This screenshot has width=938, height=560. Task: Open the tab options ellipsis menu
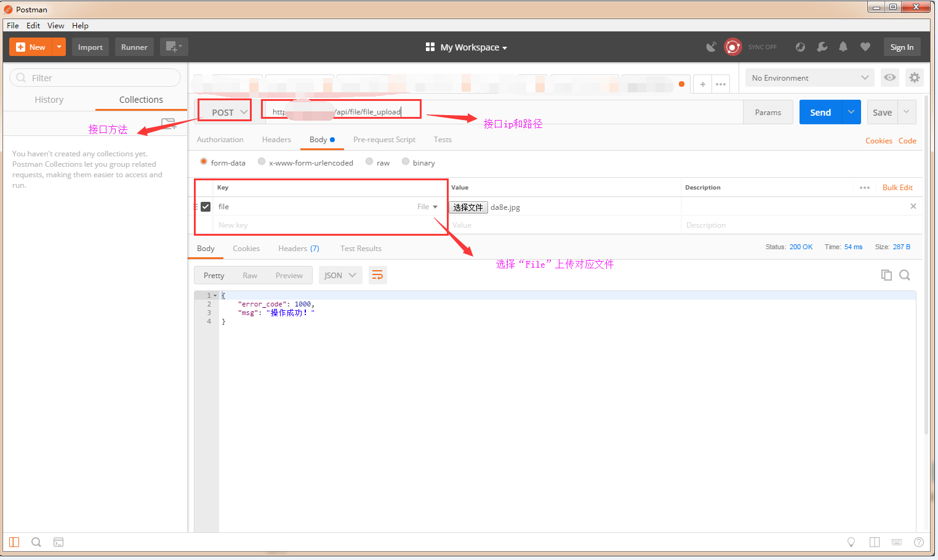(721, 84)
